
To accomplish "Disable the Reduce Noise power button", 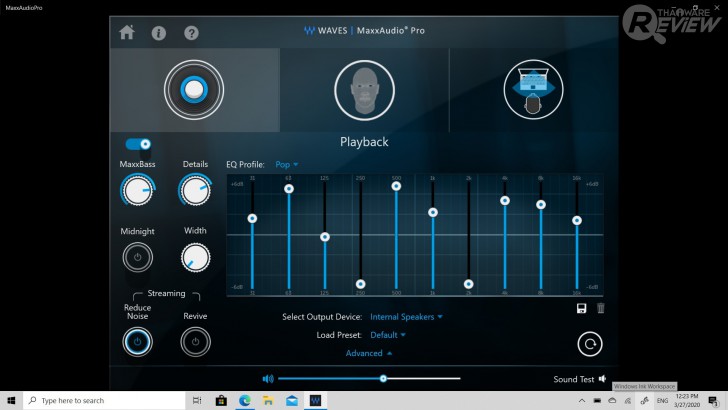I will [137, 342].
